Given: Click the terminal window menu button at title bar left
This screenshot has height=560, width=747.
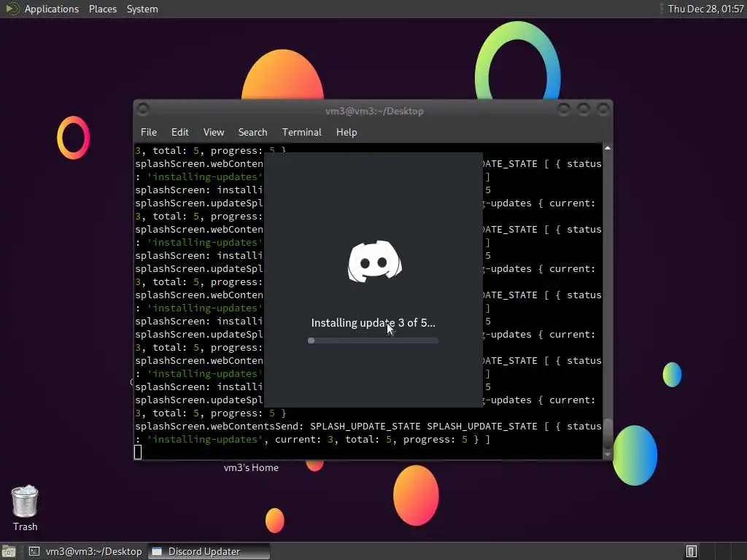Looking at the screenshot, I should (143, 109).
